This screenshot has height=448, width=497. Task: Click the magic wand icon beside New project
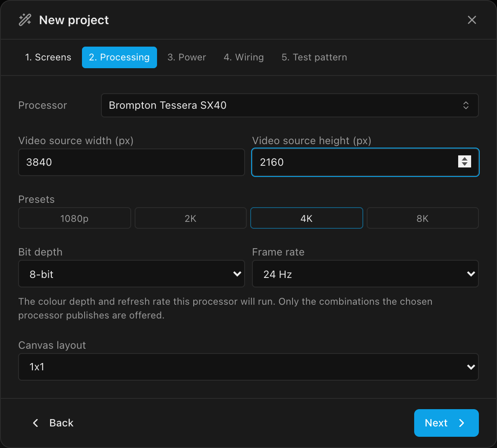[x=25, y=20]
